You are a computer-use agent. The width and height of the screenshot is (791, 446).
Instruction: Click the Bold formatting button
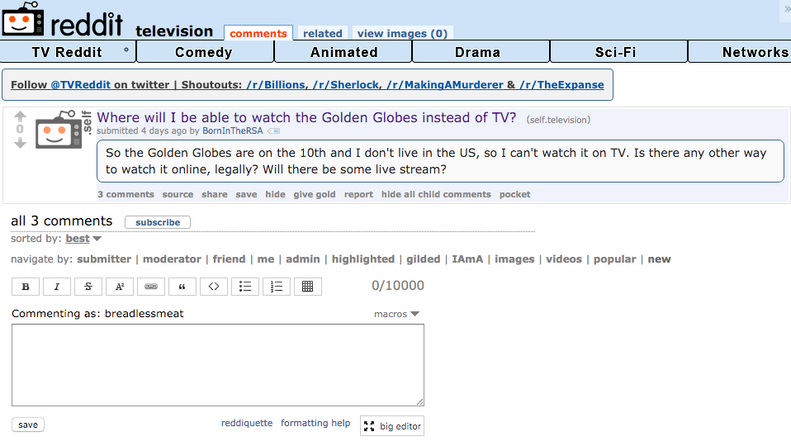[25, 287]
